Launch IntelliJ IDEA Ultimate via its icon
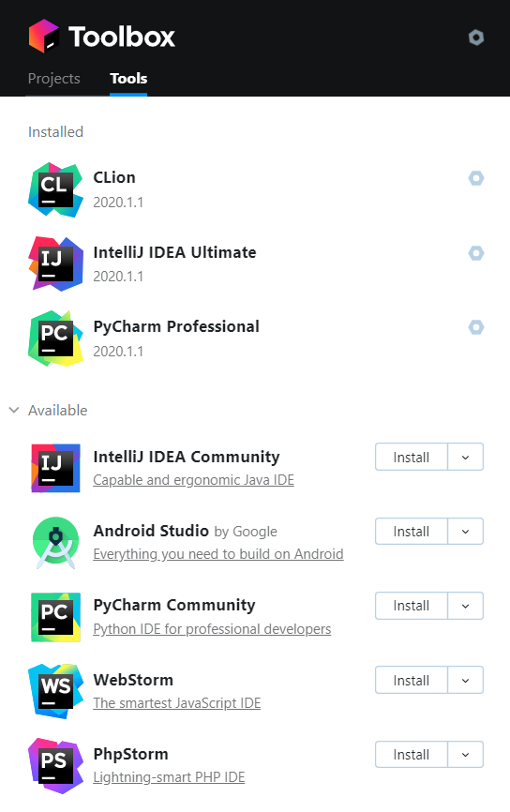 click(x=55, y=263)
